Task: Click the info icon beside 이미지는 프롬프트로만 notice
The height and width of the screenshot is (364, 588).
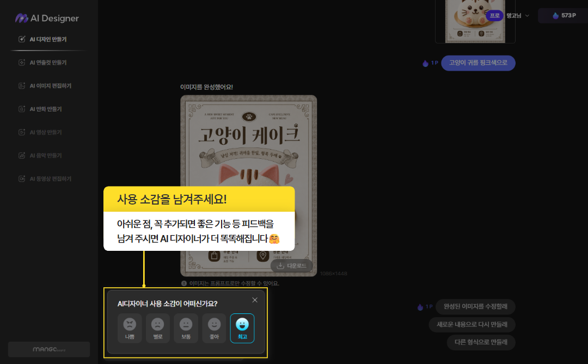Action: point(184,284)
